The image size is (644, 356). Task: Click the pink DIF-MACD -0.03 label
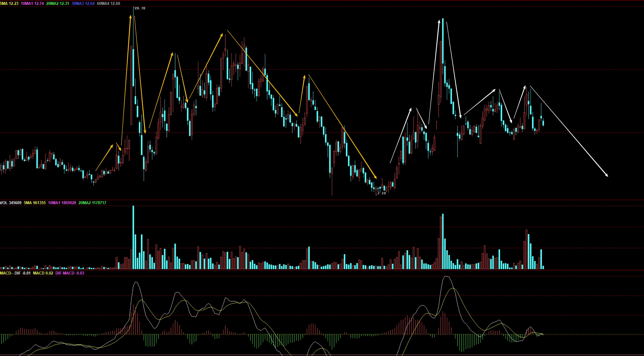[x=70, y=273]
